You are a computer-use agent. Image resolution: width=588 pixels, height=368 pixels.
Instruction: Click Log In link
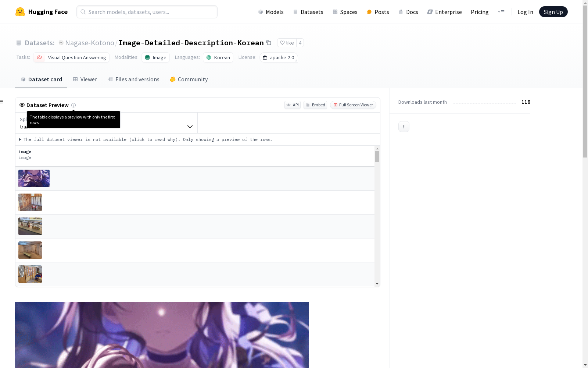525,12
